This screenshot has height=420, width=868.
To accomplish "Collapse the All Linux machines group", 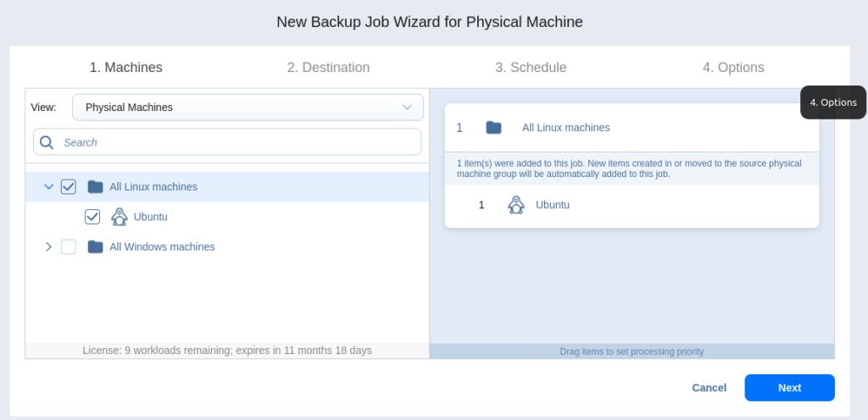I will pyautogui.click(x=48, y=186).
